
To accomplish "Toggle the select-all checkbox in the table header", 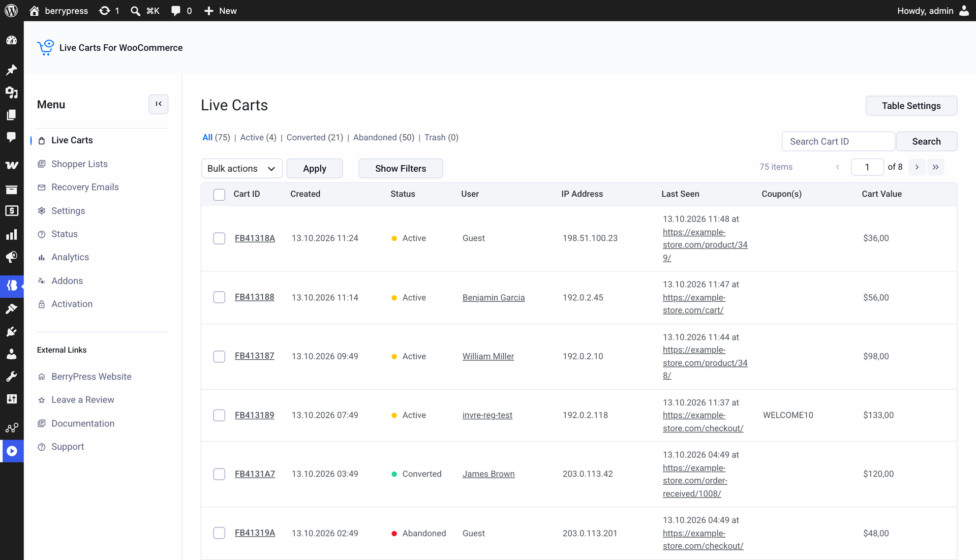I will tap(219, 195).
